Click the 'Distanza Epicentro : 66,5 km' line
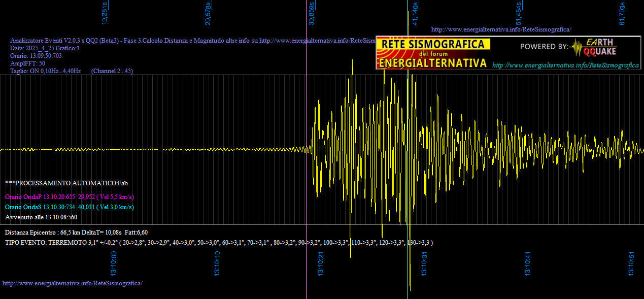Viewport: 644px width, 299px height. click(x=76, y=232)
